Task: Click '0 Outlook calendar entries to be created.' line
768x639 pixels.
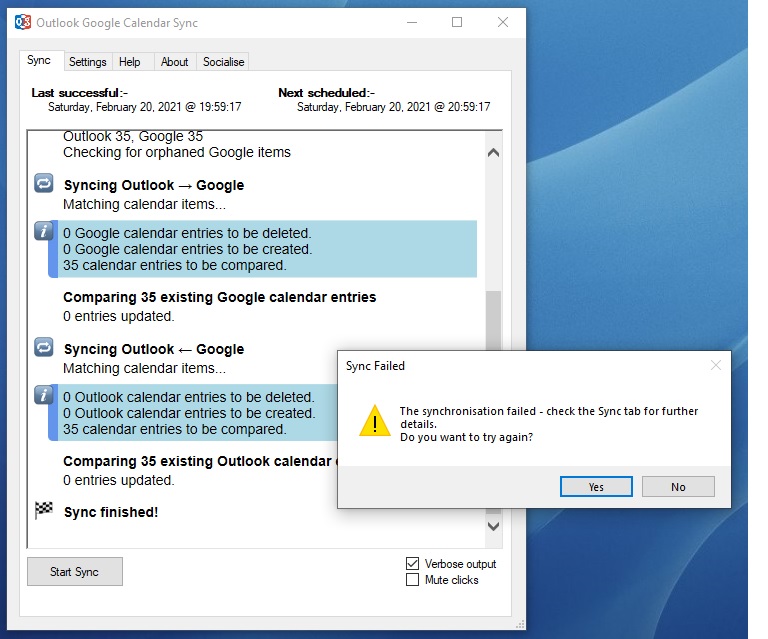Action: [189, 413]
